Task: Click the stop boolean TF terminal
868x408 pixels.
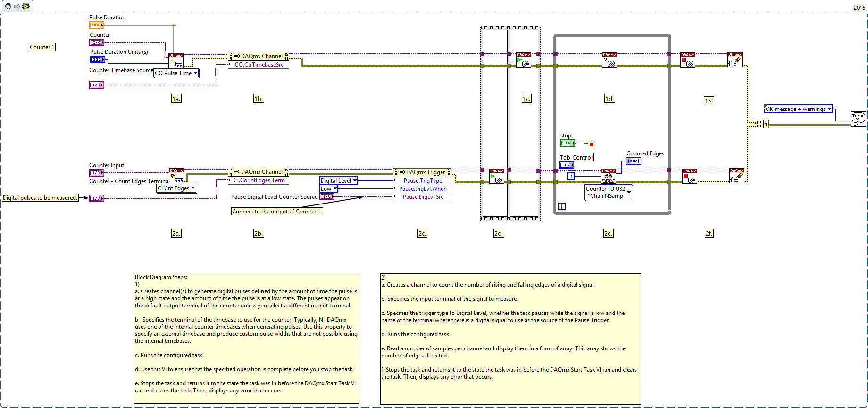Action: pos(568,143)
